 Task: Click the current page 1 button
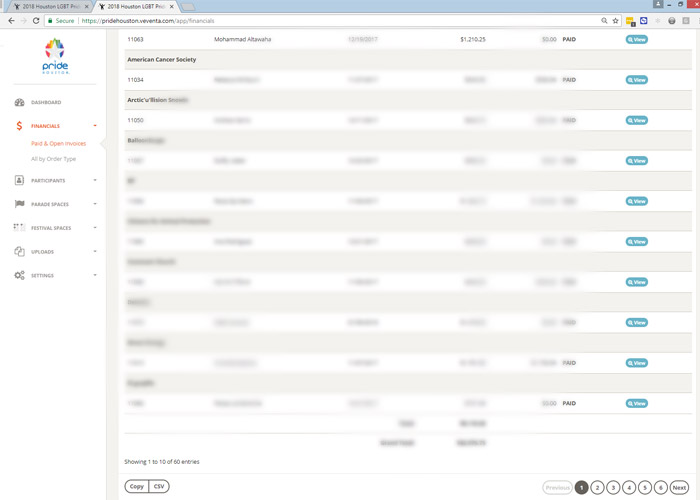click(x=582, y=488)
